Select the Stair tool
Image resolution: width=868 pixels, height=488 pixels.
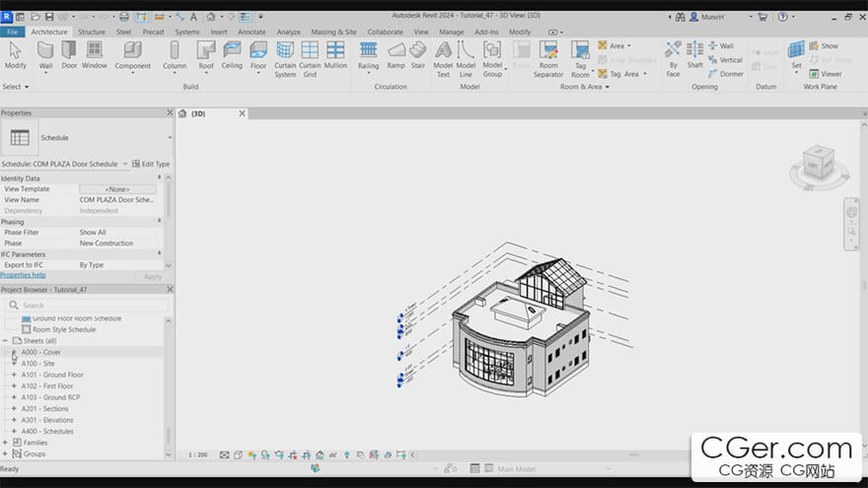point(418,55)
